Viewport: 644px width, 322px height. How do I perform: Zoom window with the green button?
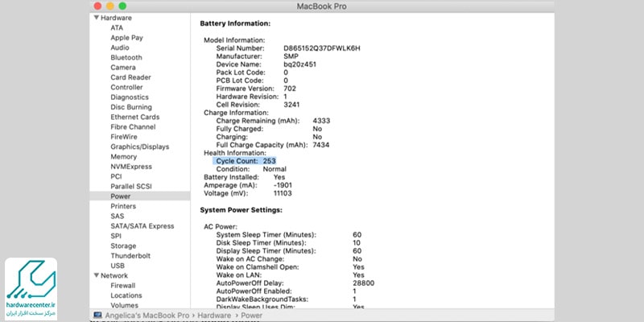123,6
